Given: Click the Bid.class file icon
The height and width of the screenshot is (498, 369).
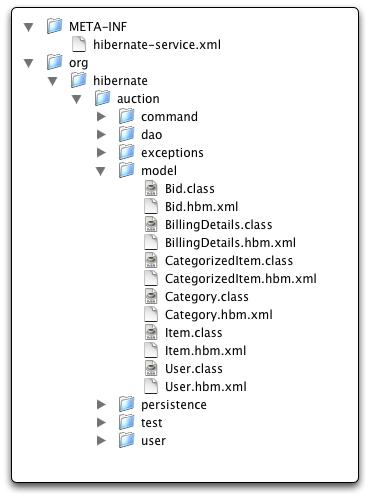Looking at the screenshot, I should (151, 188).
